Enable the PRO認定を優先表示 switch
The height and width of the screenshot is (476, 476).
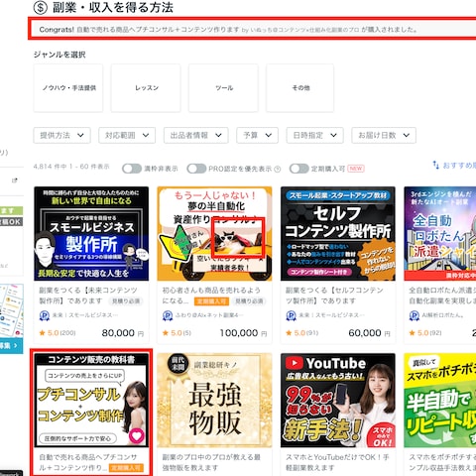click(196, 169)
